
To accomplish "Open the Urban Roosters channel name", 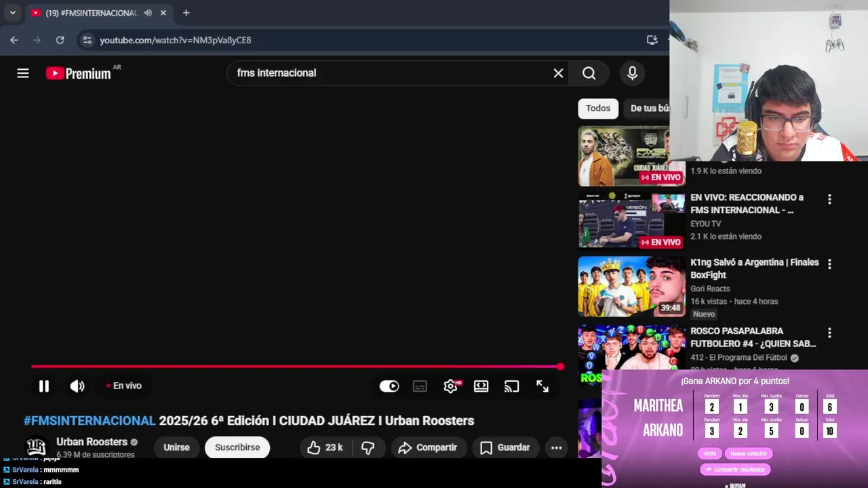I will tap(92, 442).
